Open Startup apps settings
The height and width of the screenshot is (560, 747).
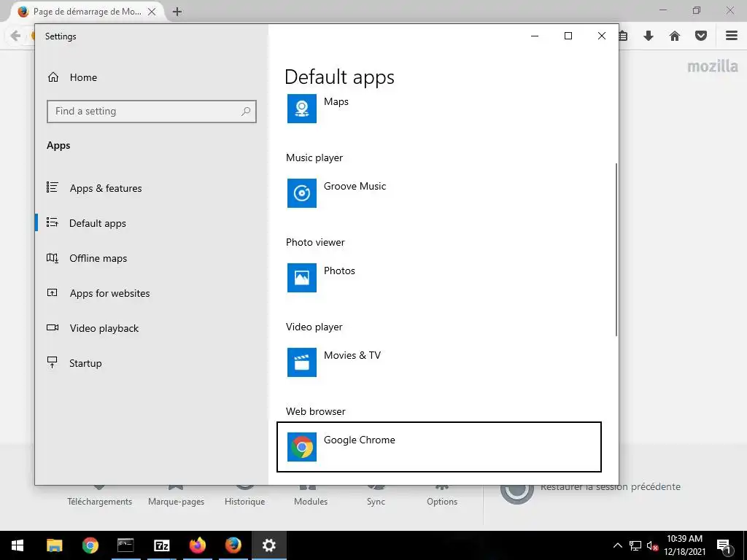tap(152, 363)
